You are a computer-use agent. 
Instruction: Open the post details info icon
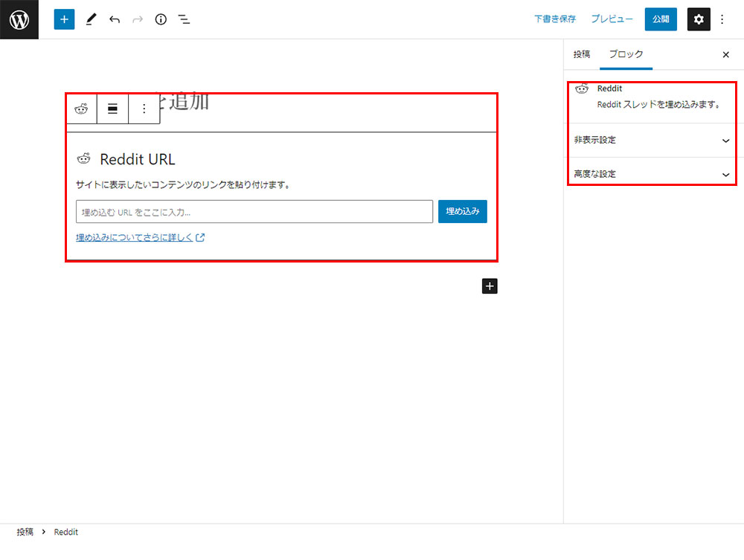click(161, 19)
